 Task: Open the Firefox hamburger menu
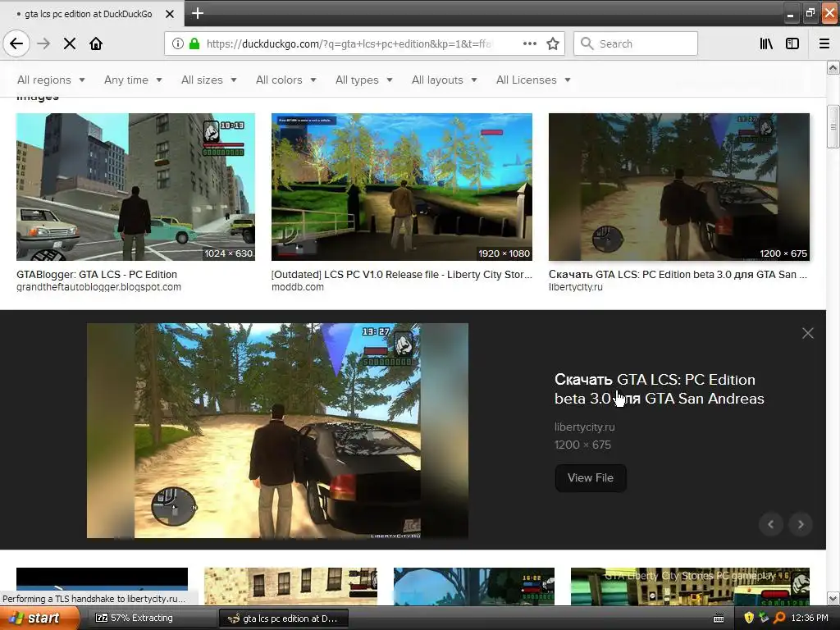tap(824, 43)
